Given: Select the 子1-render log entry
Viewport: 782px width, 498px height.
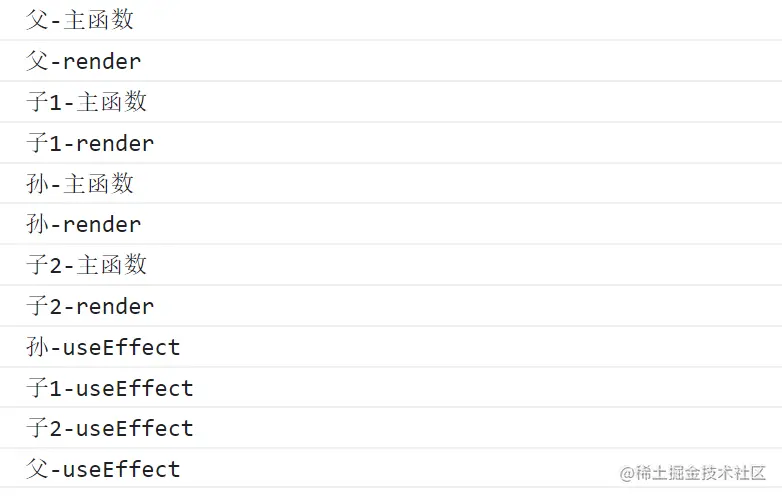Looking at the screenshot, I should (90, 143).
